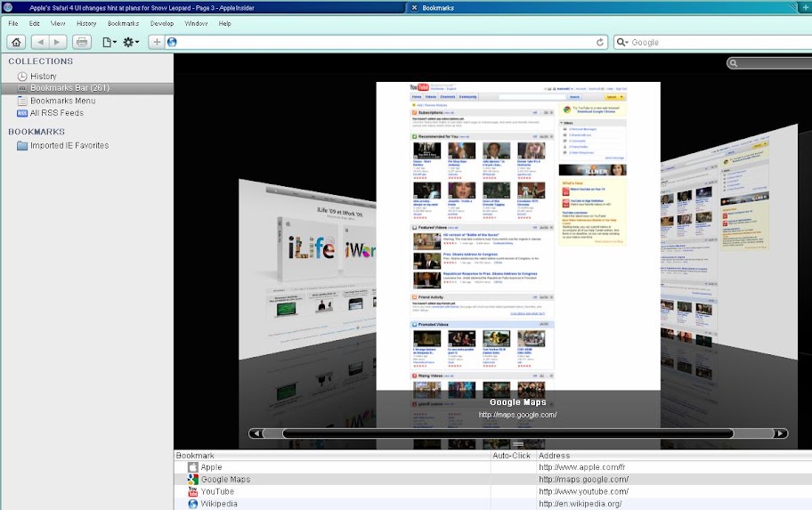The image size is (812, 510).
Task: Click the Cover Flow scrollbar right arrow
Action: (781, 433)
